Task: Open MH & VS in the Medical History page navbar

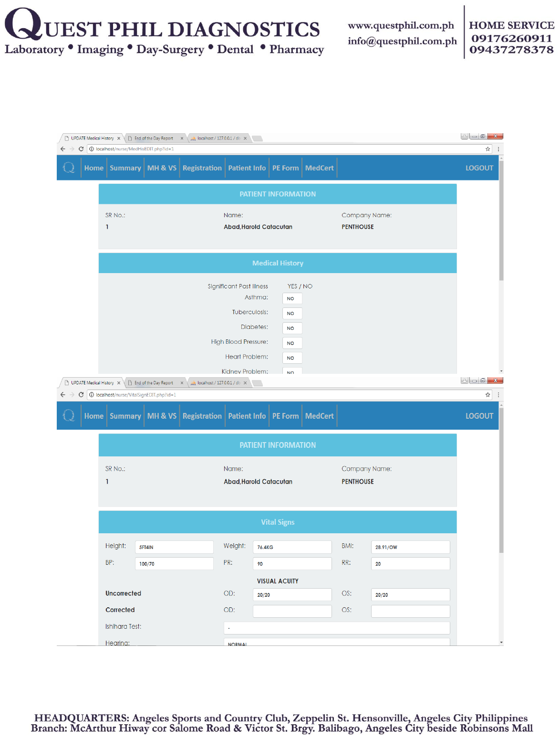Action: (x=162, y=168)
